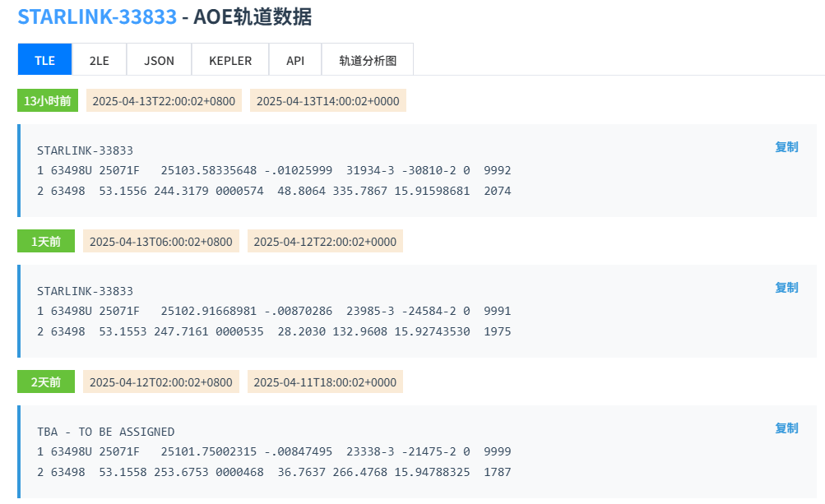Click the 2025-04-13T14:00:02+0000 timestamp label
The height and width of the screenshot is (504, 825).
point(328,101)
